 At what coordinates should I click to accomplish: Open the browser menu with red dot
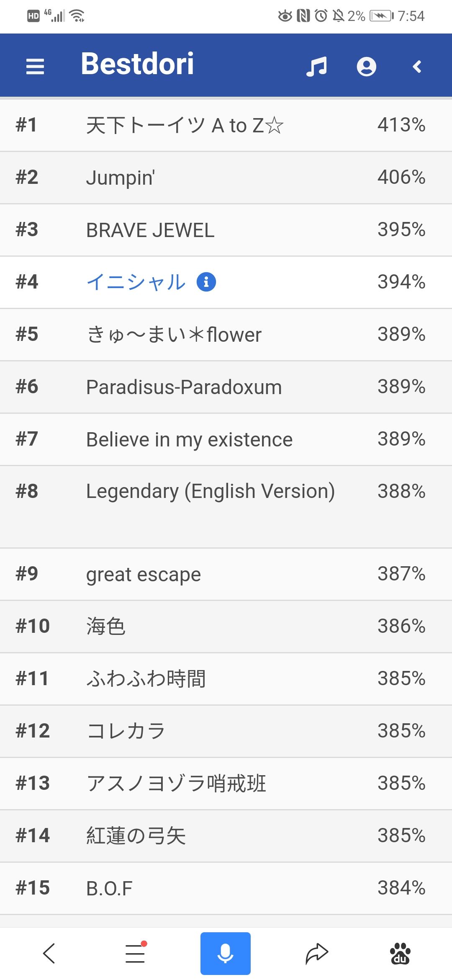(x=136, y=953)
